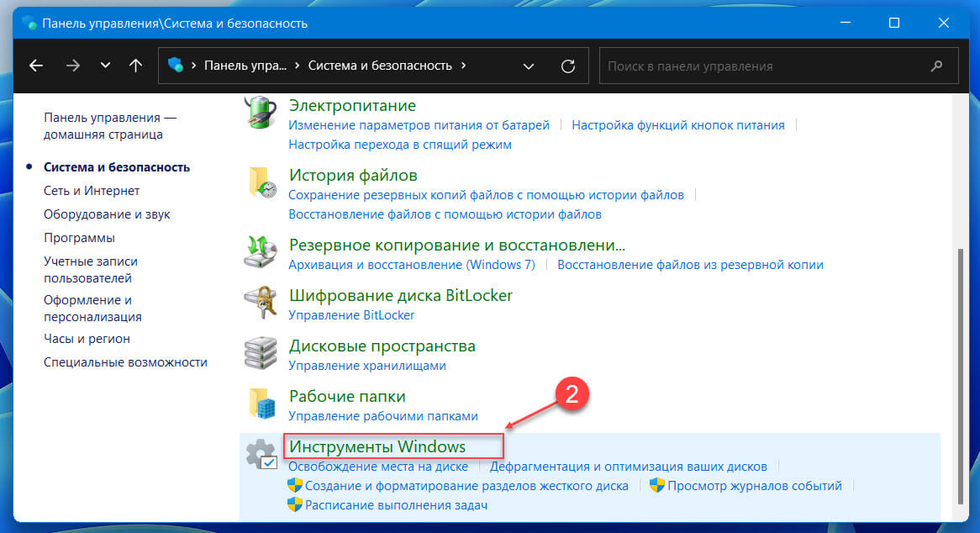Image resolution: width=980 pixels, height=533 pixels.
Task: Open the 'Система и безопасность' breadcrumb
Action: [x=380, y=66]
